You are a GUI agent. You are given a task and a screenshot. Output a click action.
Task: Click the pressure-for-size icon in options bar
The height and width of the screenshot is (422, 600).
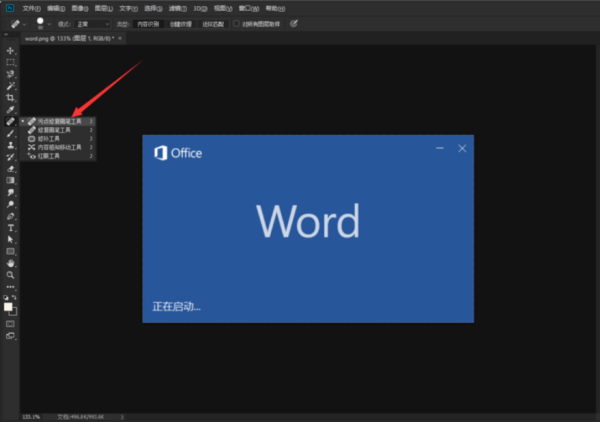coord(293,24)
